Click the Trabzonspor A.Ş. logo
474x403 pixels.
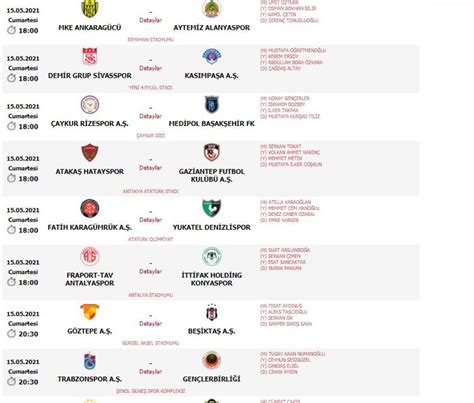pyautogui.click(x=90, y=360)
